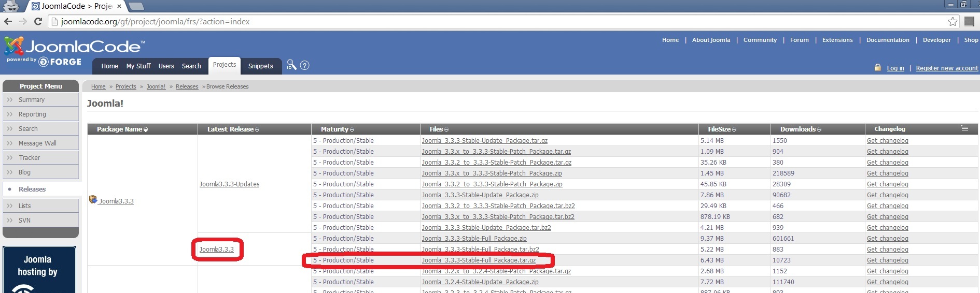This screenshot has width=980, height=293.
Task: Open table options icon in Changelog header
Action: (x=964, y=128)
